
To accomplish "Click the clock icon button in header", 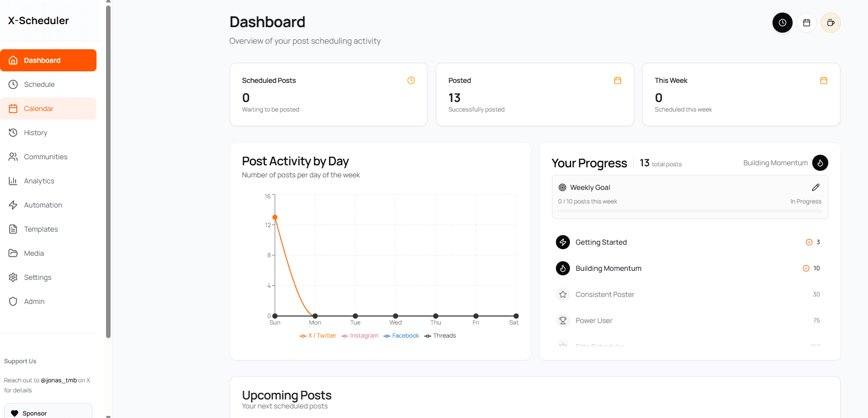I will click(782, 23).
